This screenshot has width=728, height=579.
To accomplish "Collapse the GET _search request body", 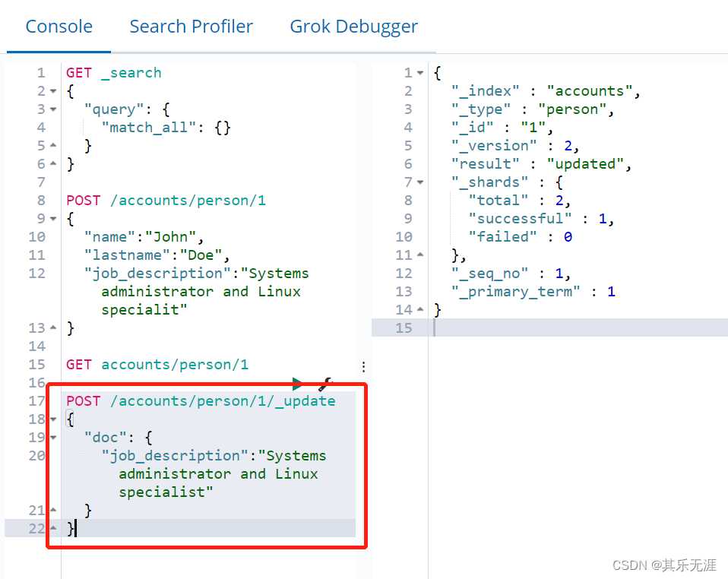I will click(x=52, y=90).
